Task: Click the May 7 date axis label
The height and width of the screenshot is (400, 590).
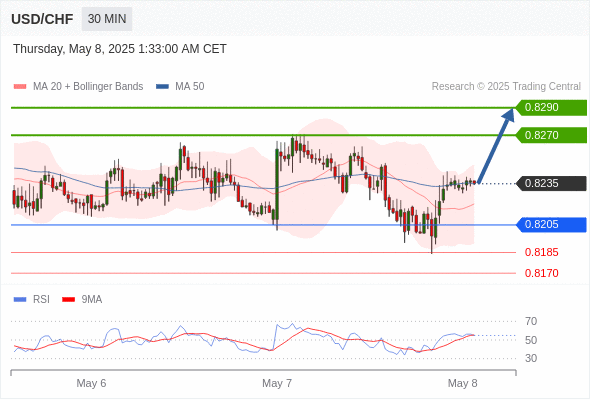Action: coord(277,383)
